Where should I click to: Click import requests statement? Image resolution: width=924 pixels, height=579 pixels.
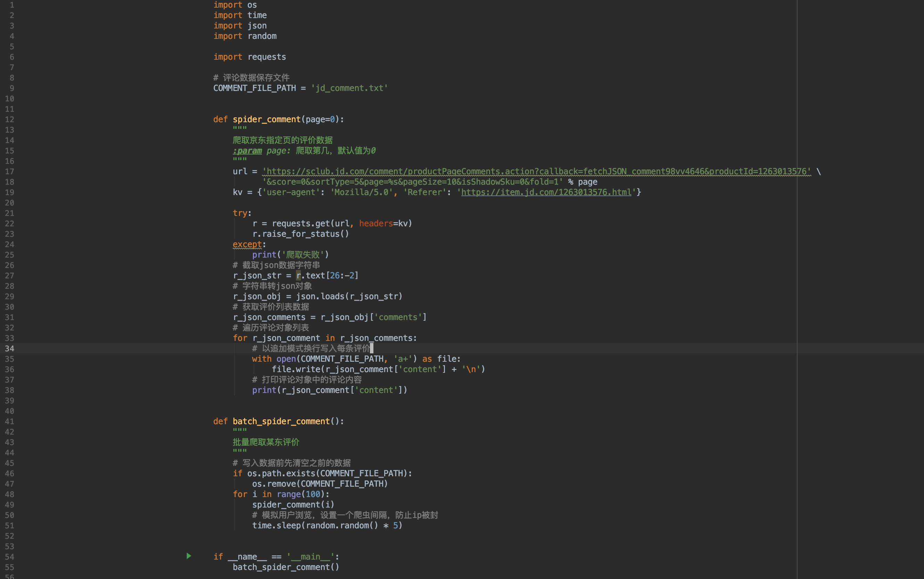pyautogui.click(x=250, y=57)
